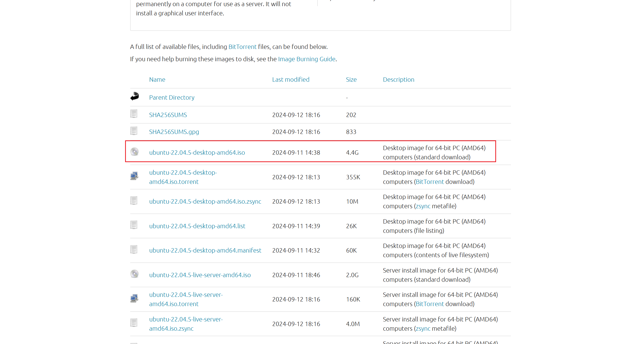Click the 833 size of SHA256SUMS.gpg

[351, 132]
